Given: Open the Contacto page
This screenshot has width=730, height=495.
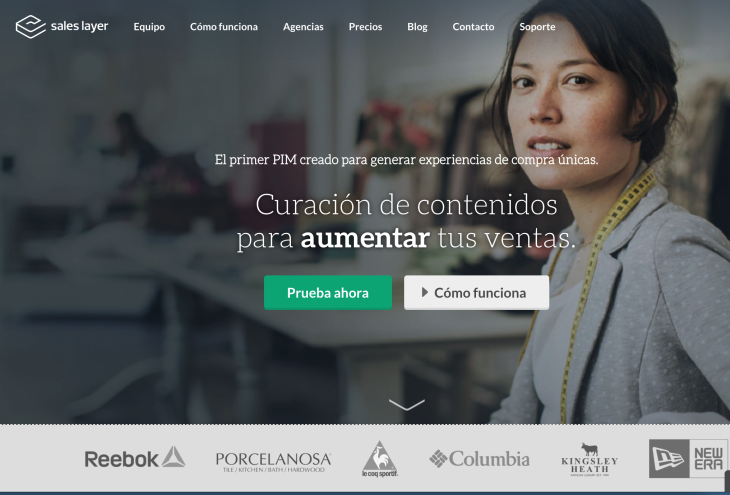Looking at the screenshot, I should (473, 27).
